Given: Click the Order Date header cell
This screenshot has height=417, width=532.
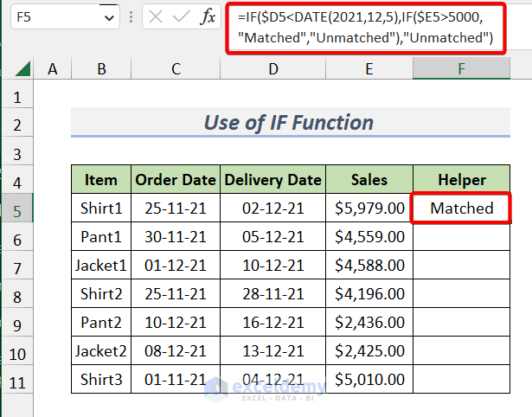Looking at the screenshot, I should click(x=176, y=179).
